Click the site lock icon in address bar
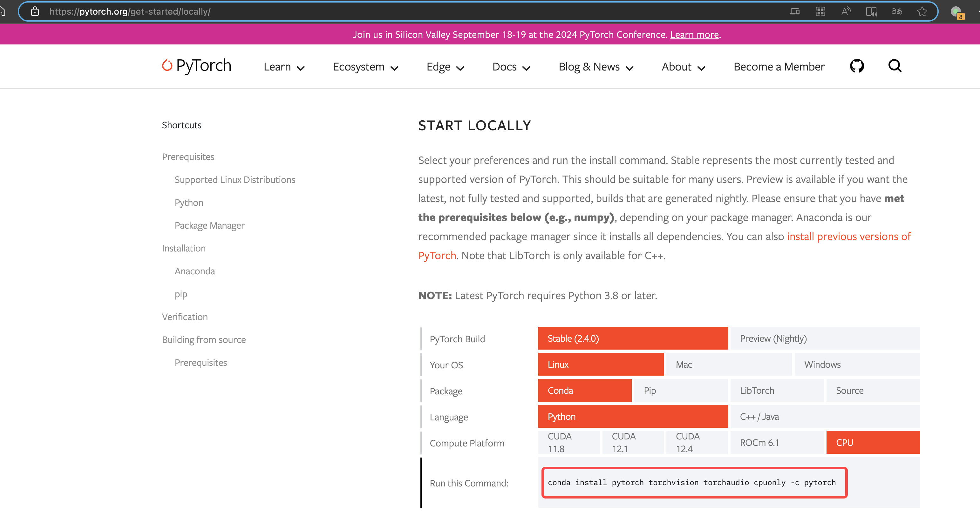Screen dimensions: 980x522 (x=35, y=11)
